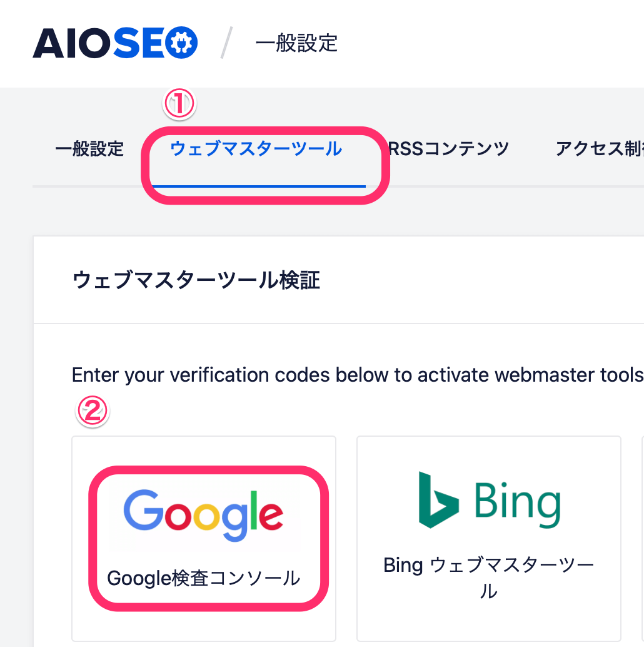Select the Google Search Console verification card
644x647 pixels.
[x=203, y=538]
